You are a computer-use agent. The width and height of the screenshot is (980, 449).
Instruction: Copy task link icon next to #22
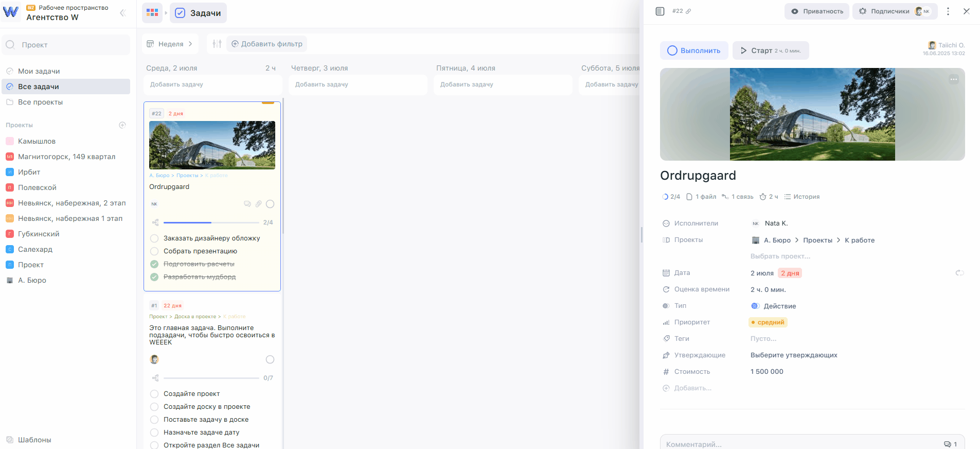(x=688, y=11)
